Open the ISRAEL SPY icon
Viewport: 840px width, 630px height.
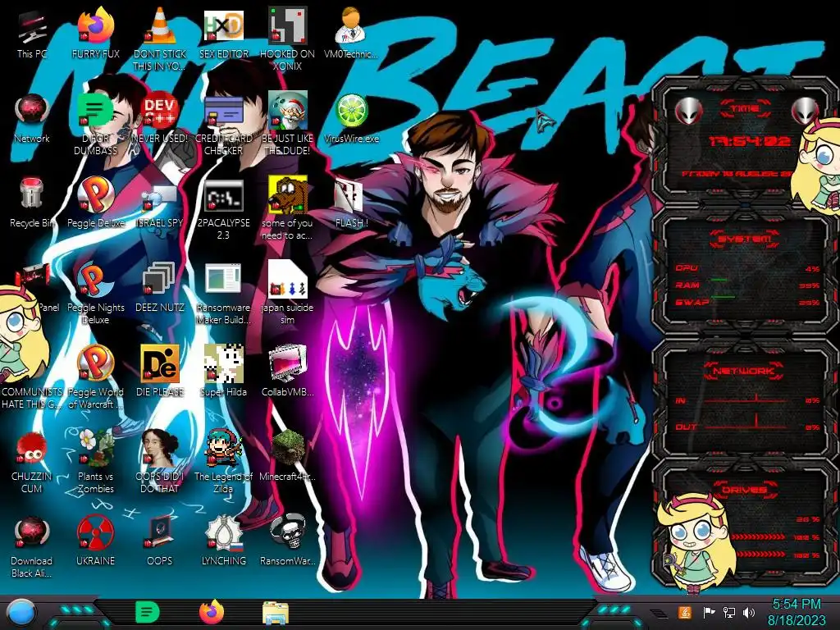[160, 203]
